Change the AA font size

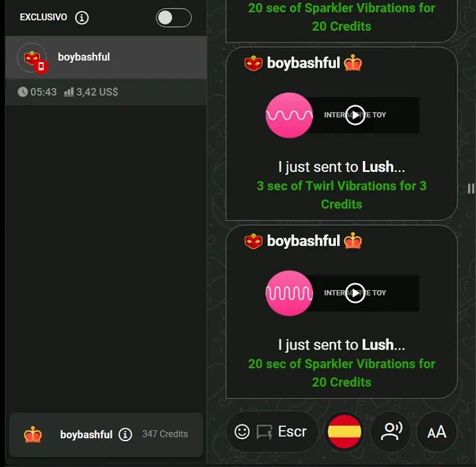437,431
